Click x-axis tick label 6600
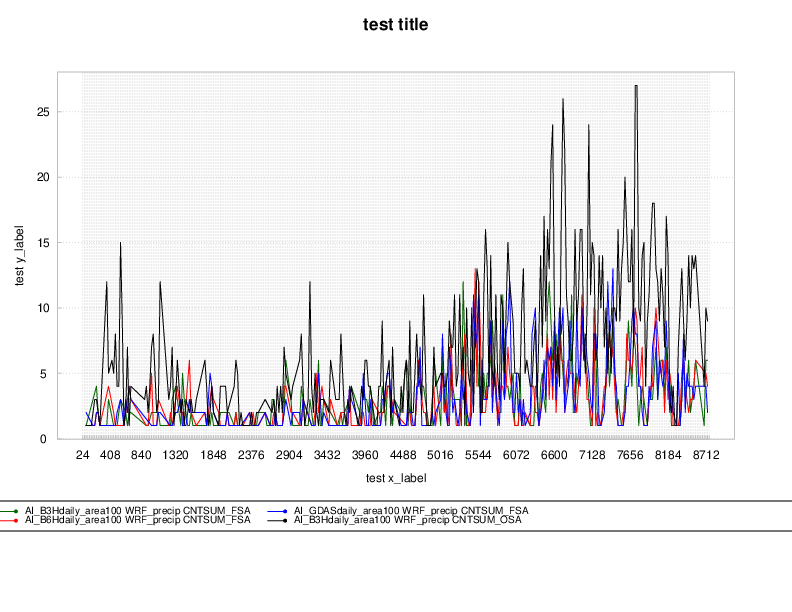 point(554,455)
